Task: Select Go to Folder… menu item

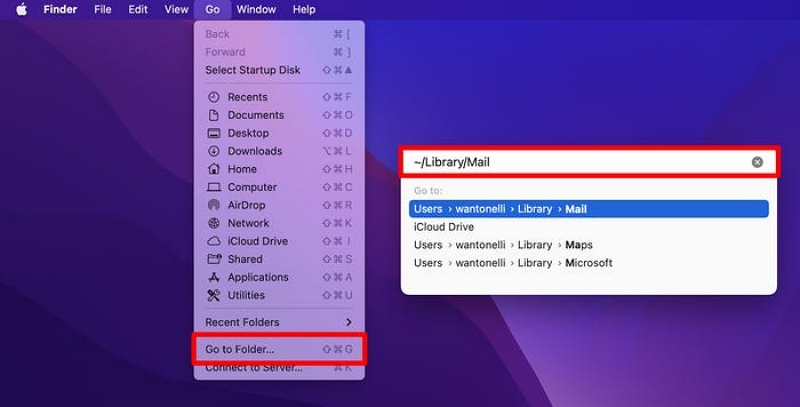Action: tap(279, 349)
